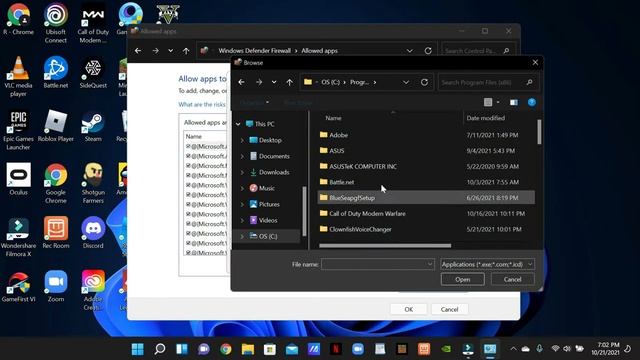Screen dimensions: 640x360
Task: Click the Windows Start button on taskbar
Action: point(138,349)
